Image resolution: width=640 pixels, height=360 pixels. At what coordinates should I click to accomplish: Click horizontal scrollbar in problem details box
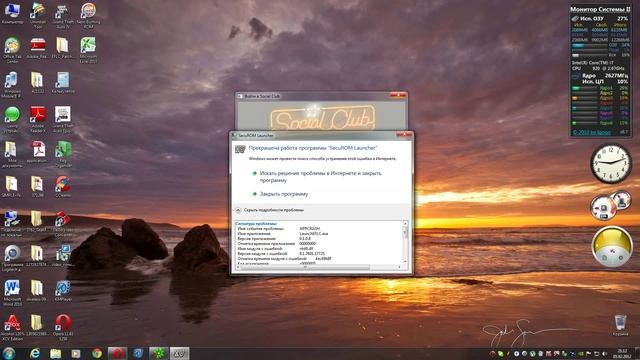319,267
